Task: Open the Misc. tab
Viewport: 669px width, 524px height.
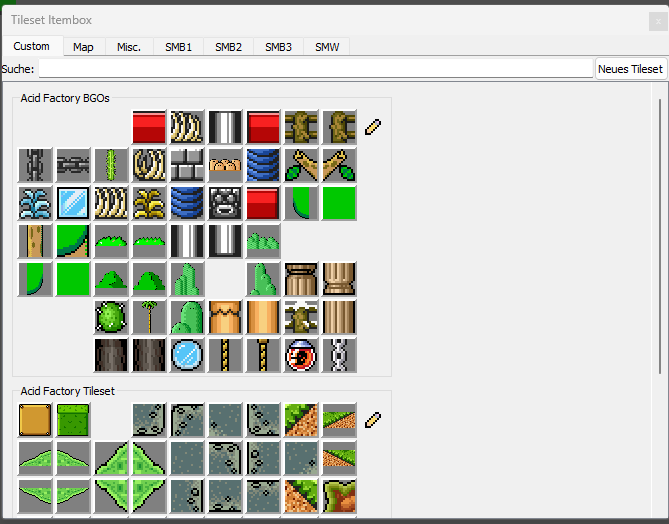Action: coord(129,47)
